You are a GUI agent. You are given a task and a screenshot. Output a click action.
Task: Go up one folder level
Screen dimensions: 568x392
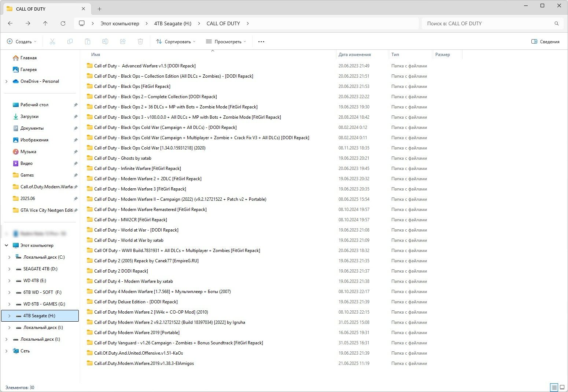click(45, 23)
